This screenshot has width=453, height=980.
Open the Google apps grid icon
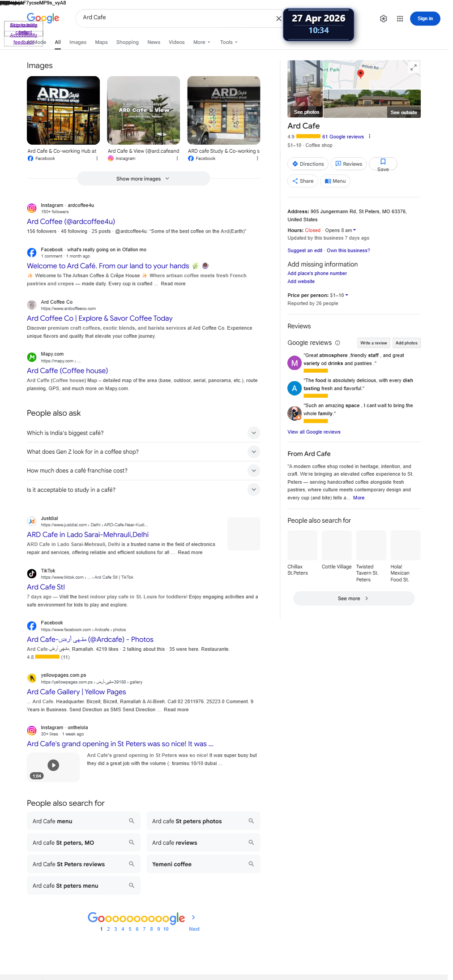click(x=400, y=18)
